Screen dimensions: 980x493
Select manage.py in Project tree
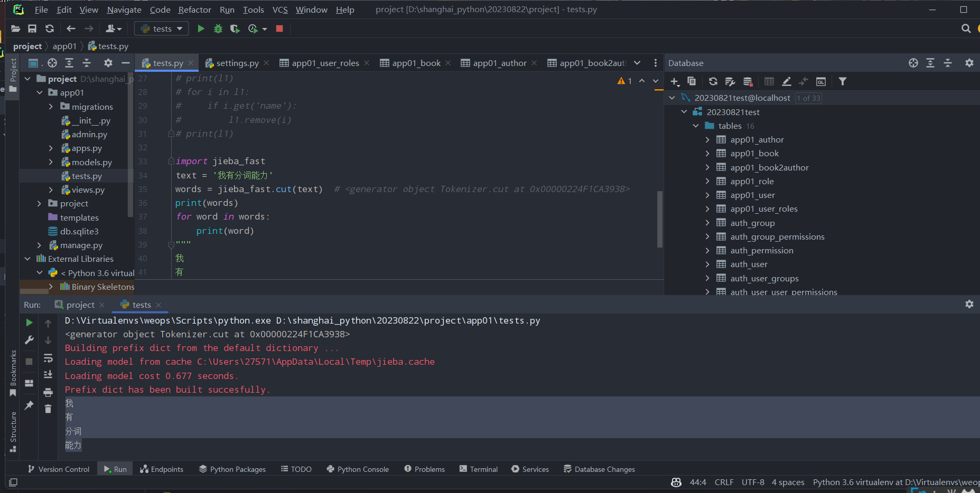(81, 245)
